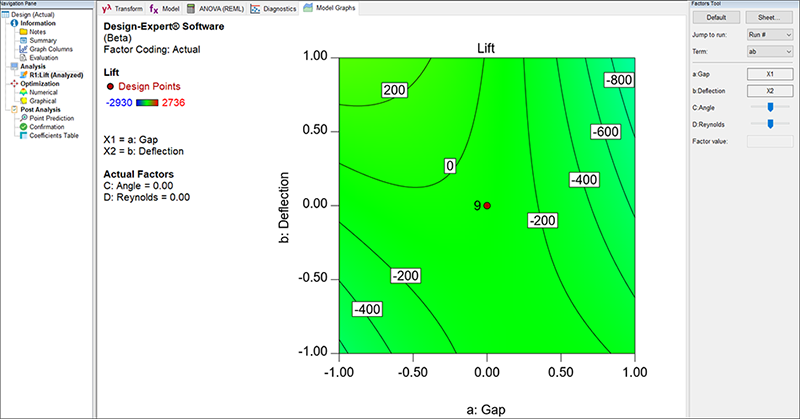This screenshot has width=800, height=419.
Task: Click the C:Angle slider handle
Action: point(769,106)
